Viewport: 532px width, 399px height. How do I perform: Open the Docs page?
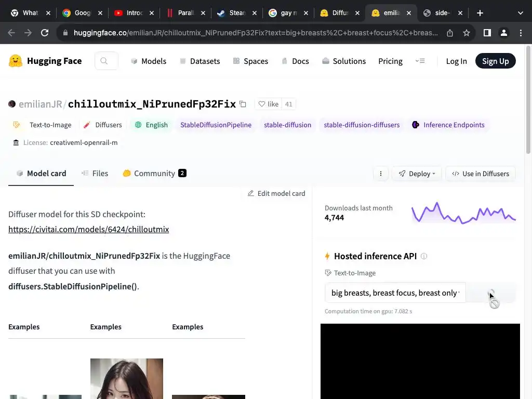(296, 61)
